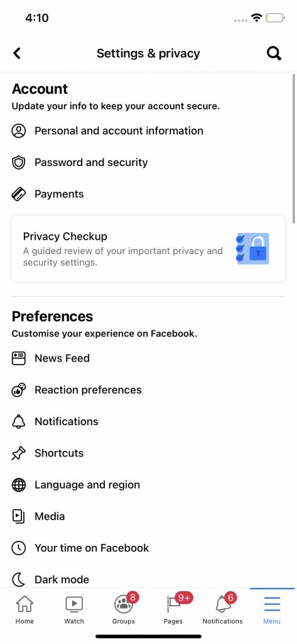
Task: Open the search magnifier icon
Action: pos(274,53)
